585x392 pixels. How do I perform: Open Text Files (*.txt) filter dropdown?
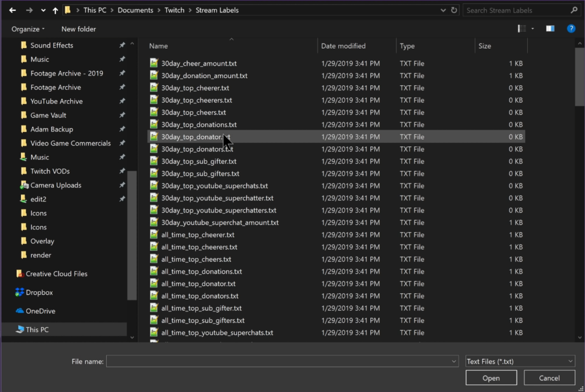(520, 361)
